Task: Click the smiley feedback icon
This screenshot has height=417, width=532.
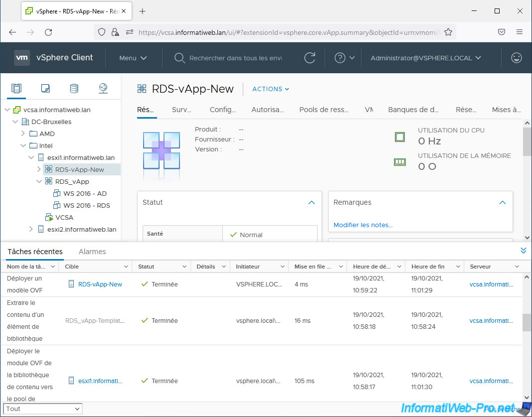Action: coord(517,58)
